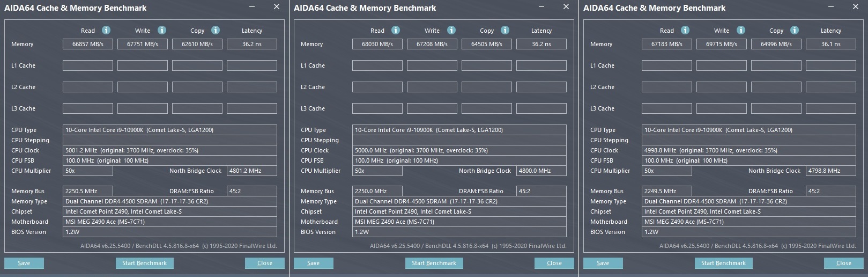Viewport: 868px width, 278px height.
Task: Click Motherboard field in right window
Action: coord(749,222)
